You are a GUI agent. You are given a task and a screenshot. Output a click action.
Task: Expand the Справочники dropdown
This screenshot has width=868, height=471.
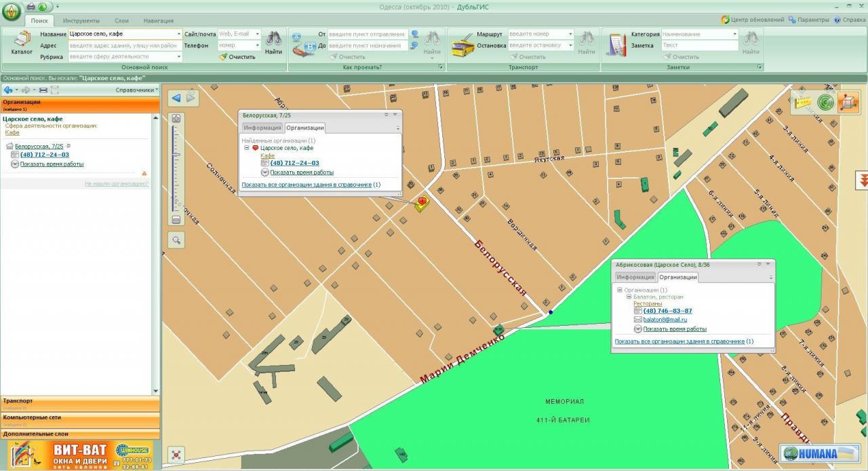coord(136,90)
